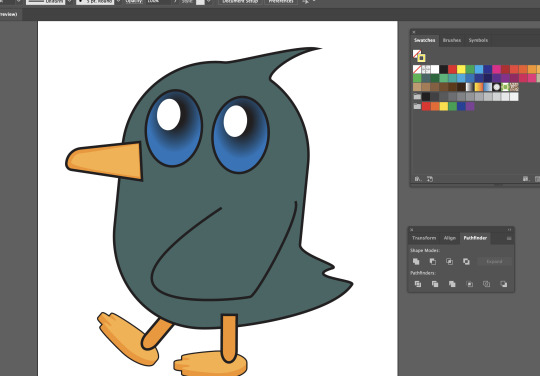The width and height of the screenshot is (540, 376).
Task: Click the Expand button in Pathfinder
Action: click(x=494, y=261)
